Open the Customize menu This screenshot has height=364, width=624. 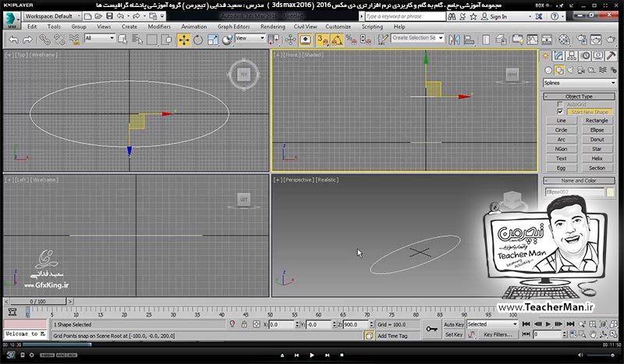[x=338, y=27]
